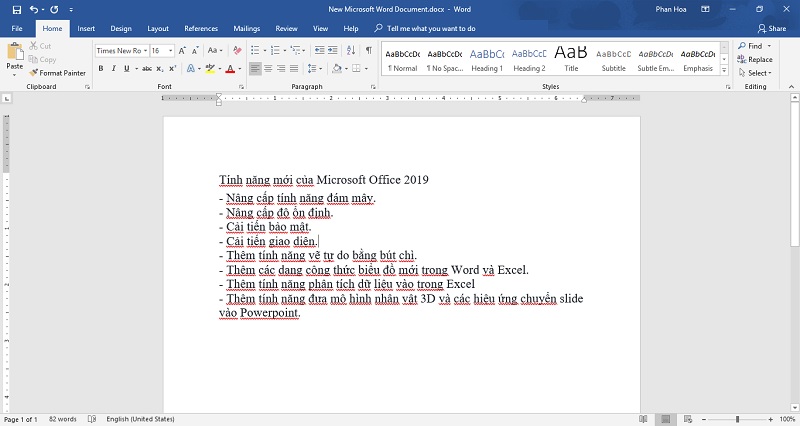Toggle Show/Hide paragraph marks
Screen dimensions: 800x426
coord(369,50)
